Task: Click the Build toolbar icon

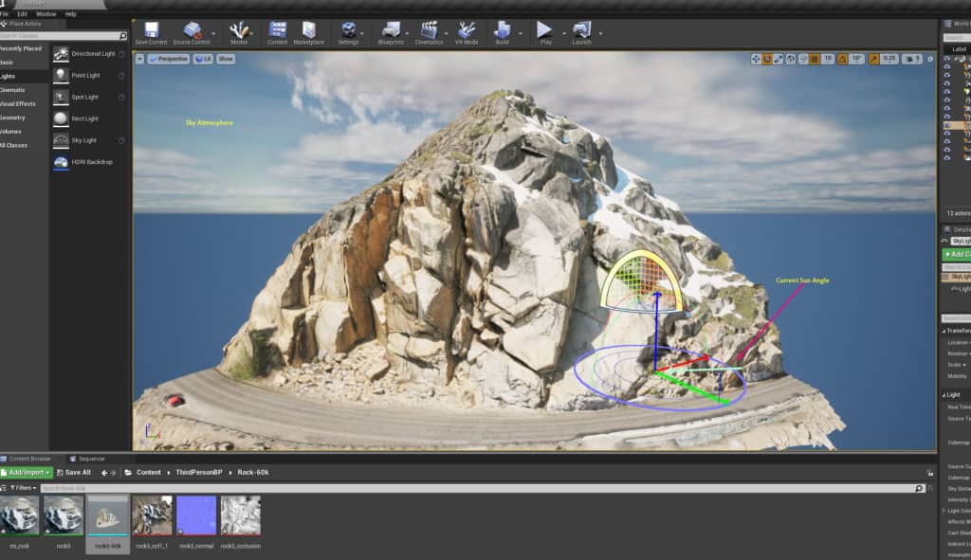Action: pyautogui.click(x=503, y=33)
